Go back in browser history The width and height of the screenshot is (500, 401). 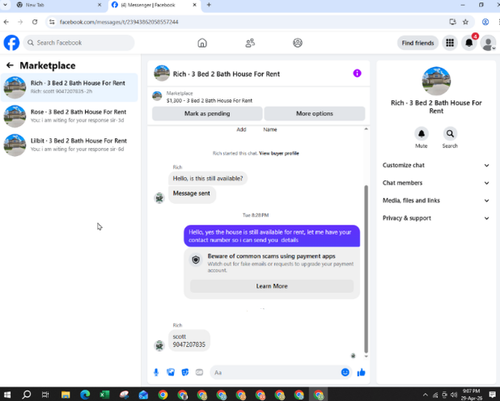(6, 22)
